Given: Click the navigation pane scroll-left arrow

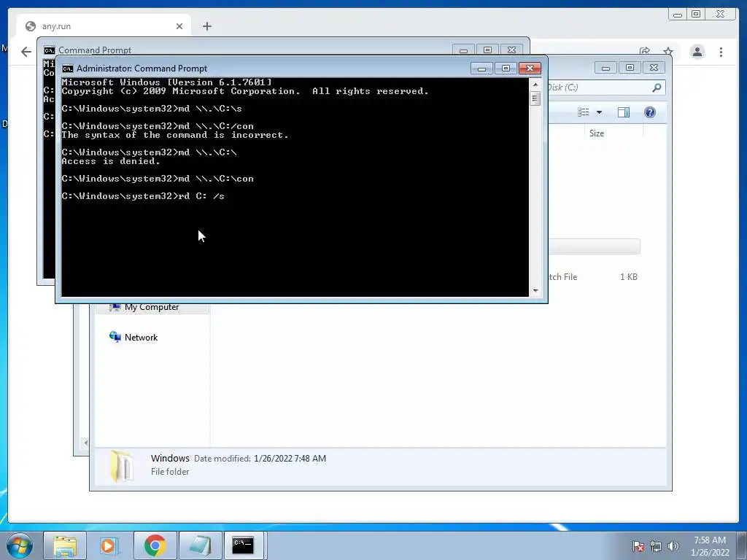Looking at the screenshot, I should pyautogui.click(x=86, y=443).
